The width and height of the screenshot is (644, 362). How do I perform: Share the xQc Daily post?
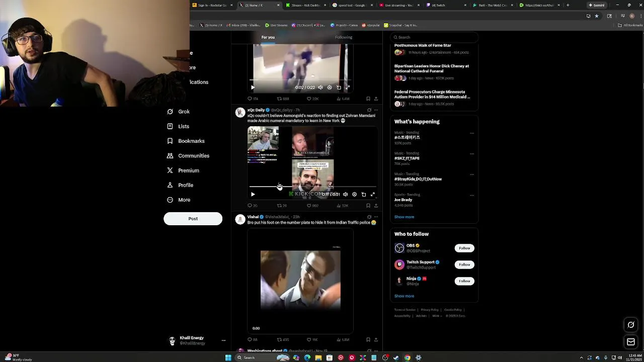376,206
